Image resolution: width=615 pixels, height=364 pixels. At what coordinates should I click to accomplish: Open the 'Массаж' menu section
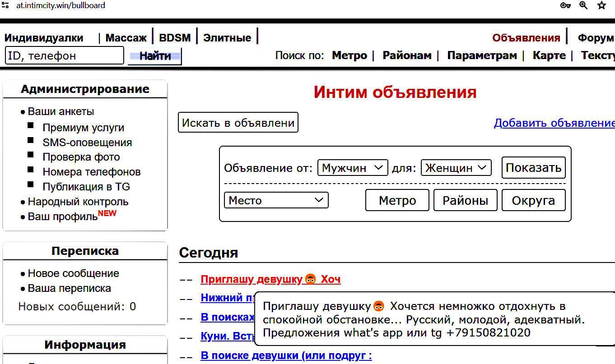point(126,38)
